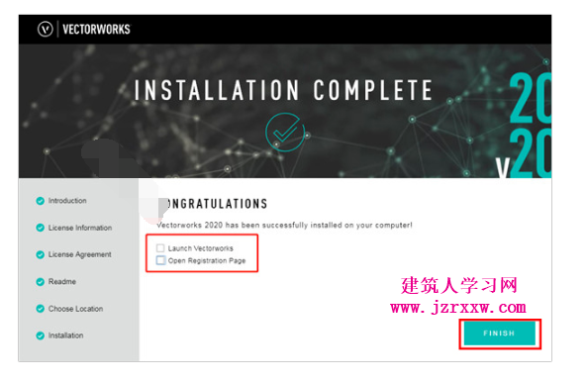The height and width of the screenshot is (381, 588).
Task: Click the Vectorworks logo icon in header
Action: coord(46,29)
